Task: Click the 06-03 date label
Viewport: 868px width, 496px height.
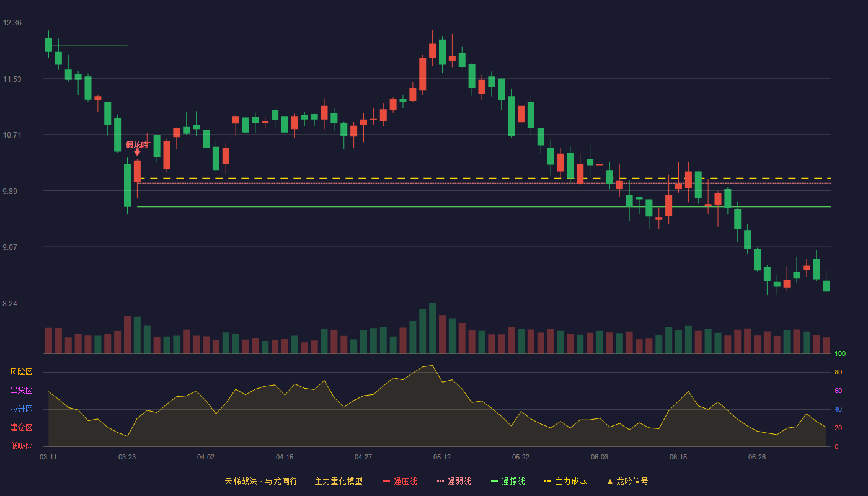Action: coord(600,457)
